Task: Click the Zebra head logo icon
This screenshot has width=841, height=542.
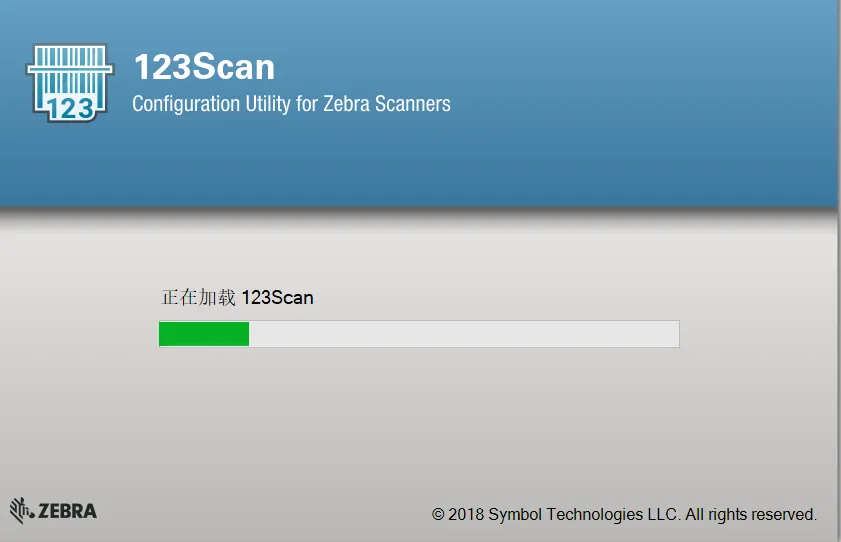Action: point(20,510)
